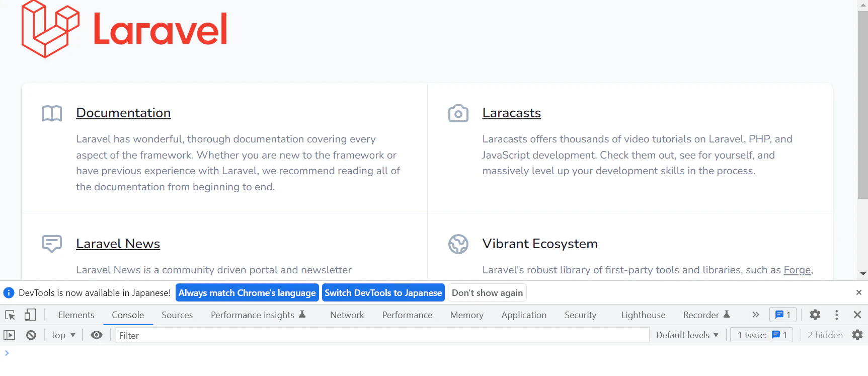Open DevTools settings gear icon

pyautogui.click(x=815, y=315)
